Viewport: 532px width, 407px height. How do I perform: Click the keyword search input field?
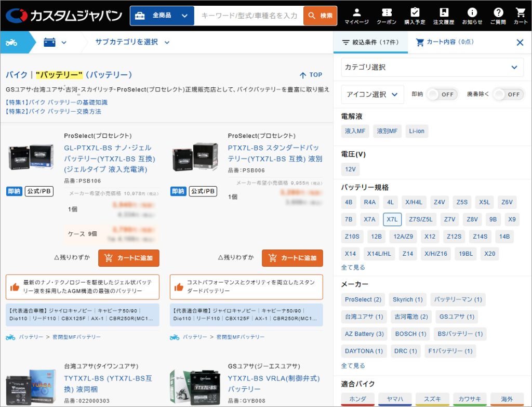coord(249,16)
